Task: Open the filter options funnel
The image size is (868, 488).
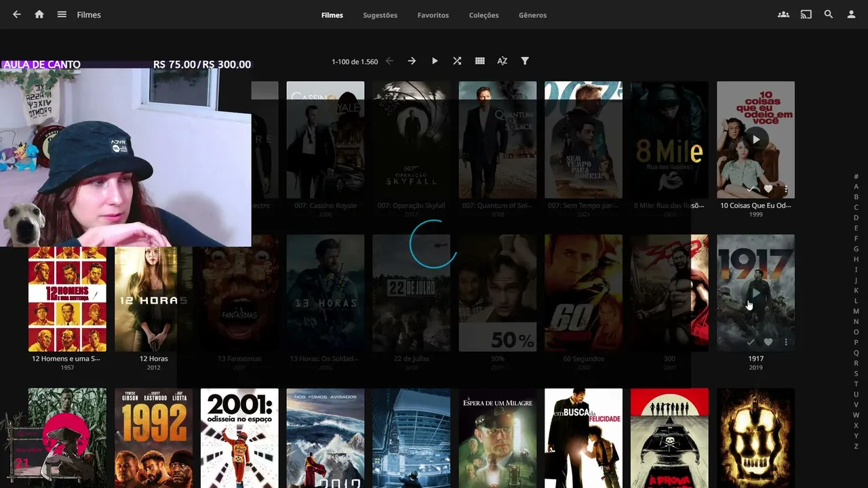Action: [525, 61]
